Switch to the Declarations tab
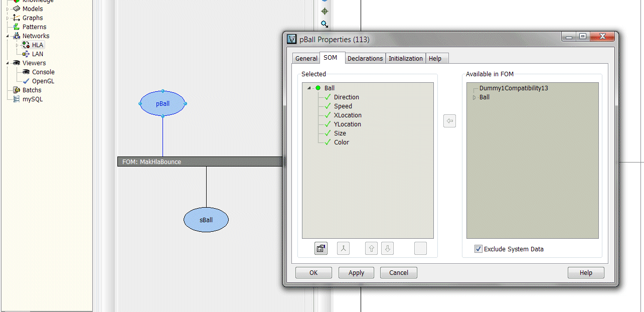Viewport: 644px width, 312px height. [x=365, y=59]
